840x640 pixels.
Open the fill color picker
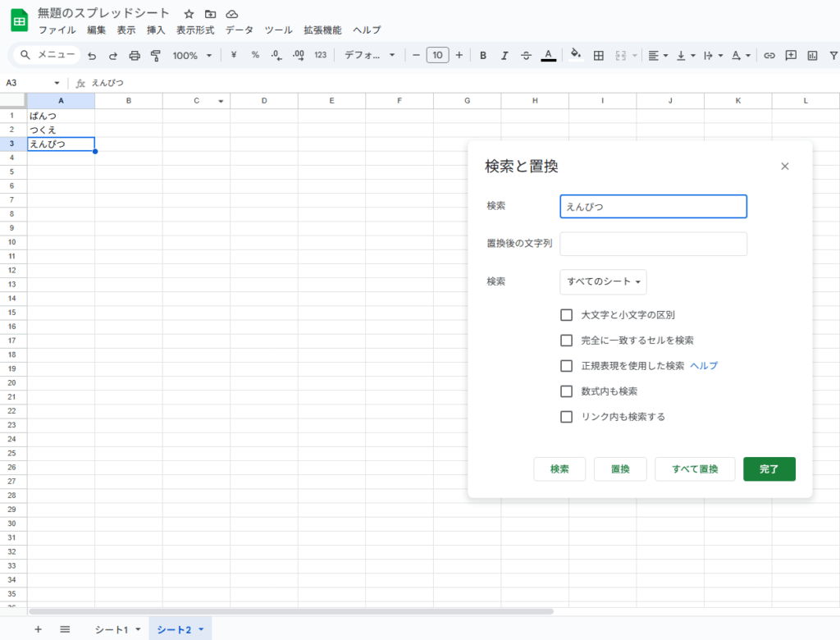click(x=576, y=56)
